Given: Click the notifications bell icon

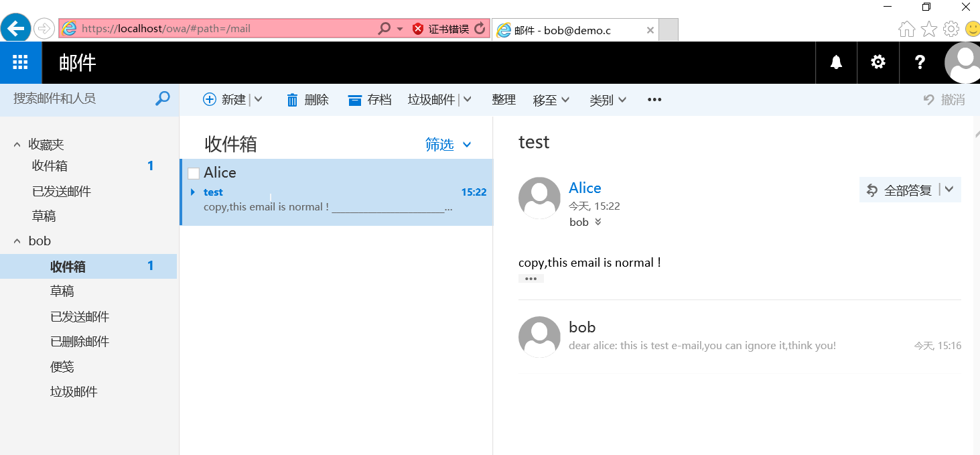Looking at the screenshot, I should pos(835,62).
